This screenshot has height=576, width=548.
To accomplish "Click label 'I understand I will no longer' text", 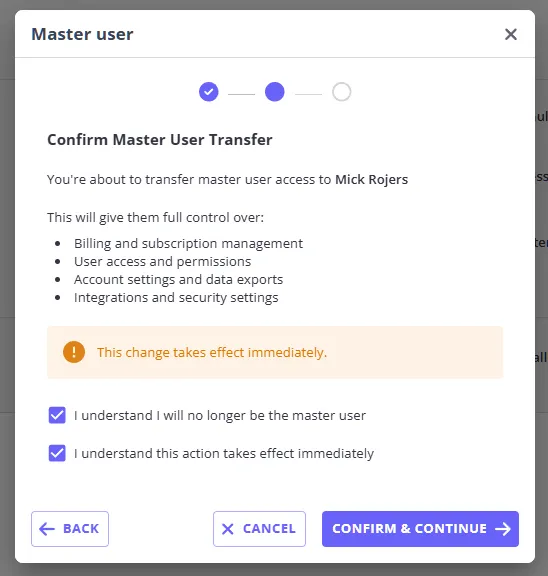I will click(x=220, y=415).
